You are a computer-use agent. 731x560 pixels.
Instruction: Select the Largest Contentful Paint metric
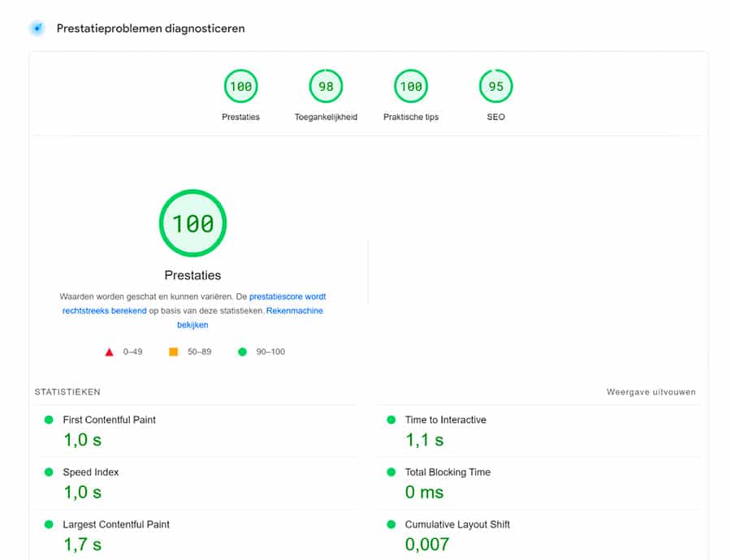coord(116,524)
